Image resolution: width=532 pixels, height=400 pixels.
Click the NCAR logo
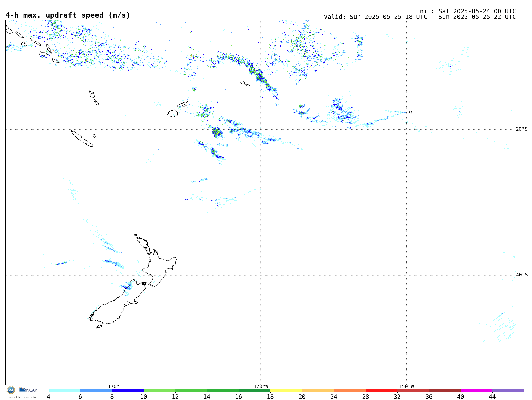pyautogui.click(x=28, y=390)
